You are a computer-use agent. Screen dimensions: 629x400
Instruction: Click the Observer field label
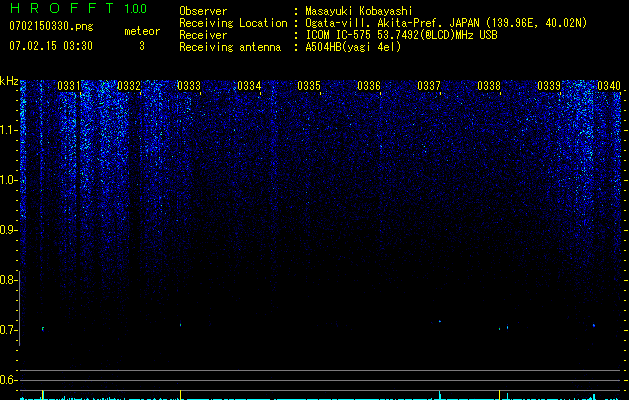(203, 11)
